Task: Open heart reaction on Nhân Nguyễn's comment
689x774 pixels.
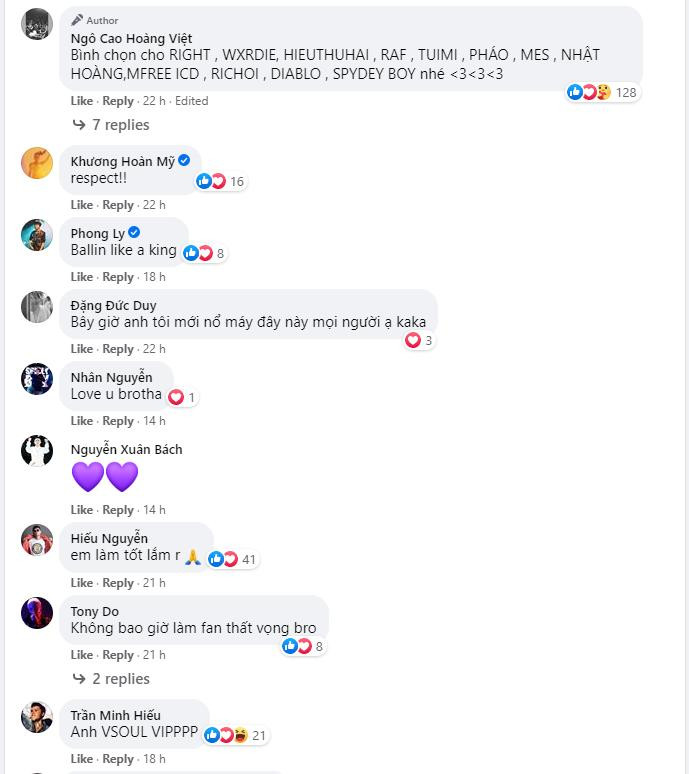Action: (182, 397)
